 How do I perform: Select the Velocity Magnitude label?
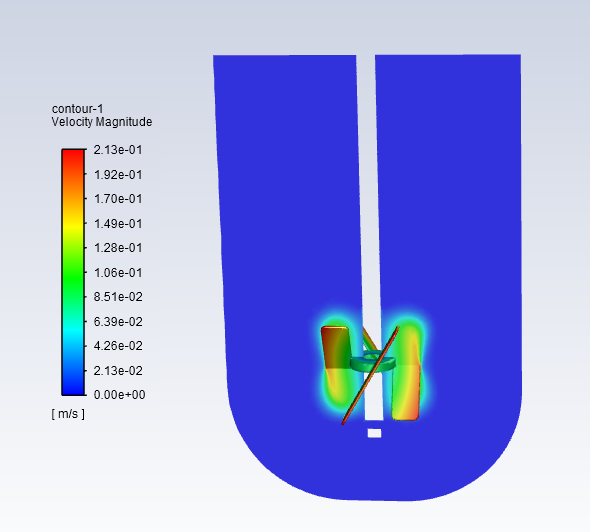click(102, 122)
